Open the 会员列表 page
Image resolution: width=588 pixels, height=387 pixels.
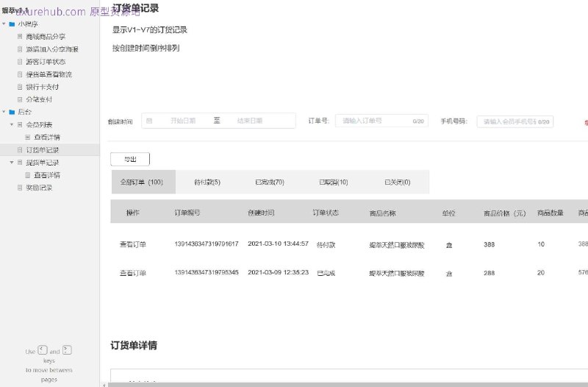pyautogui.click(x=39, y=124)
